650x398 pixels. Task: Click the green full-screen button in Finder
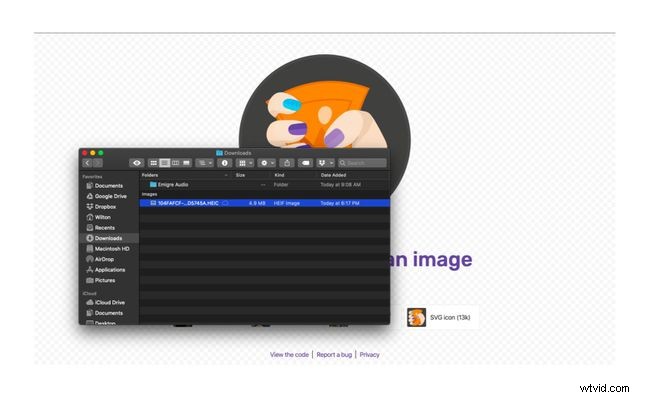[101, 153]
